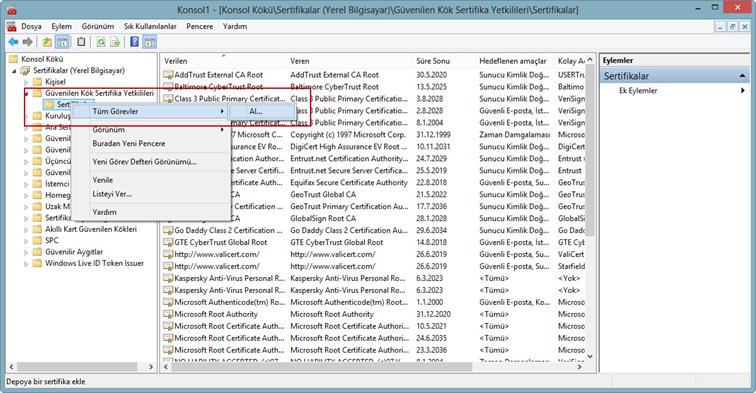Click the console tree's horizontal scrollbar left arrow
The height and width of the screenshot is (393, 756).
[x=12, y=367]
